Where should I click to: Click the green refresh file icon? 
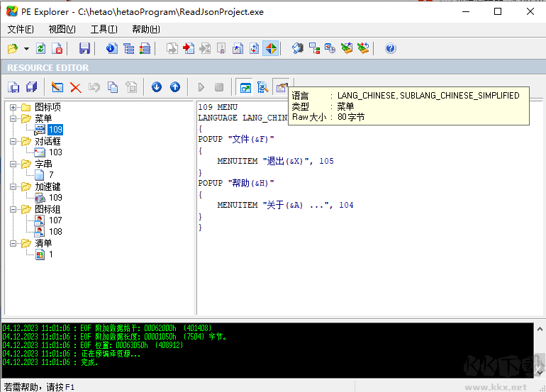coord(41,48)
